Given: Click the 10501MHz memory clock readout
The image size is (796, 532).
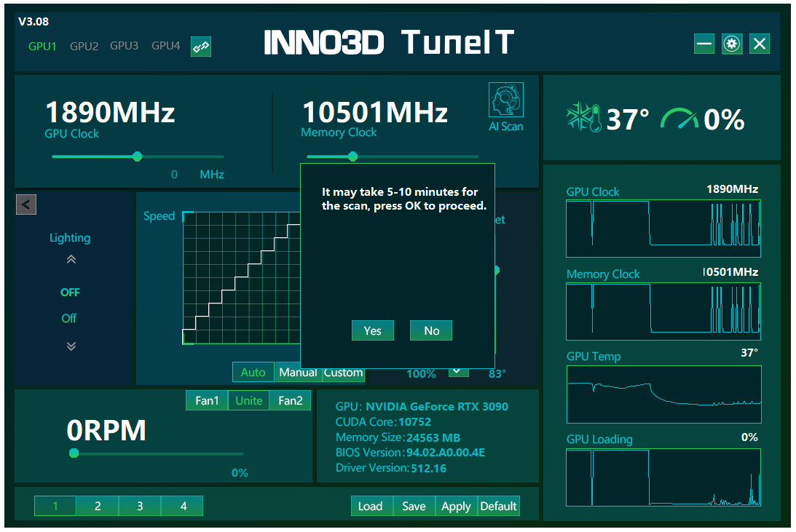Looking at the screenshot, I should click(x=374, y=112).
